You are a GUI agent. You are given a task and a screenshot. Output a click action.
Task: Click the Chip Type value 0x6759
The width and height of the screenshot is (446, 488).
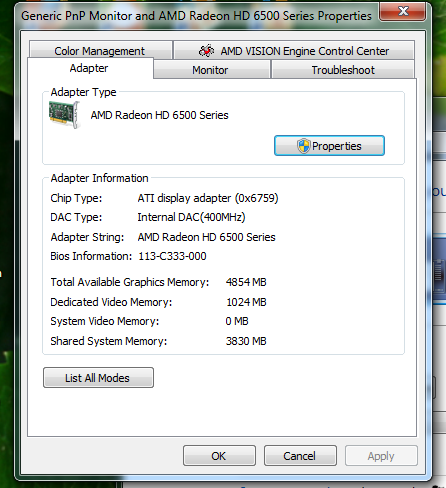click(x=256, y=198)
